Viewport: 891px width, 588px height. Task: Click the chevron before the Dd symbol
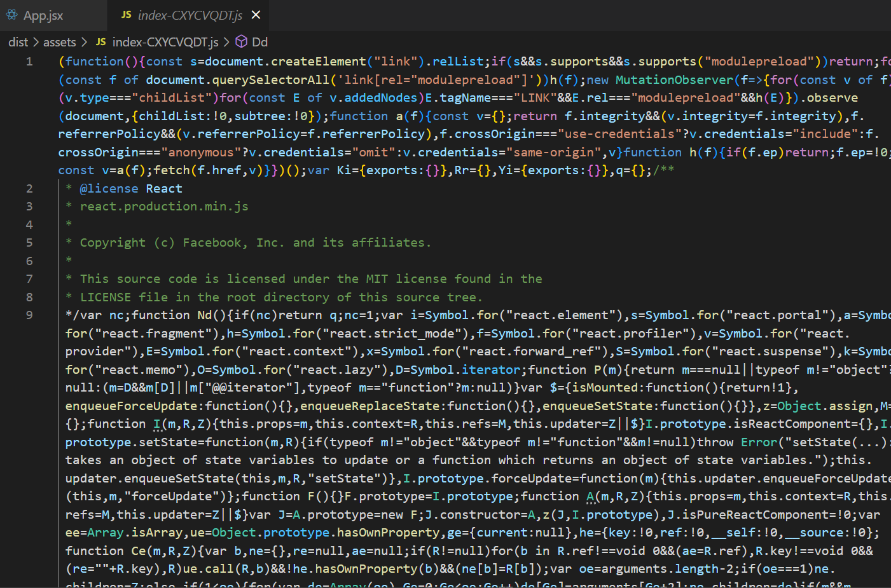[226, 42]
